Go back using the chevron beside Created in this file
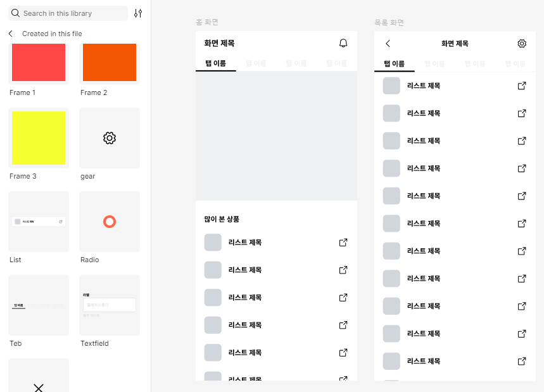Screen dimensions: 544x392 pyautogui.click(x=10, y=34)
